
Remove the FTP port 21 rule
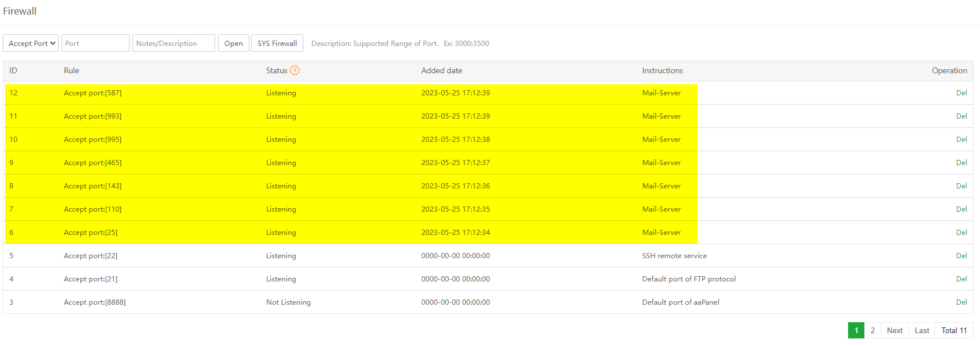click(x=961, y=279)
